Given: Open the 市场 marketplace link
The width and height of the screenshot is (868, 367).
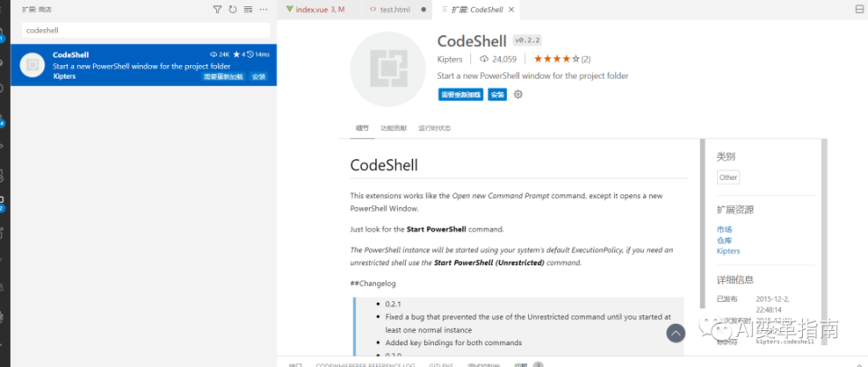Looking at the screenshot, I should pos(724,230).
